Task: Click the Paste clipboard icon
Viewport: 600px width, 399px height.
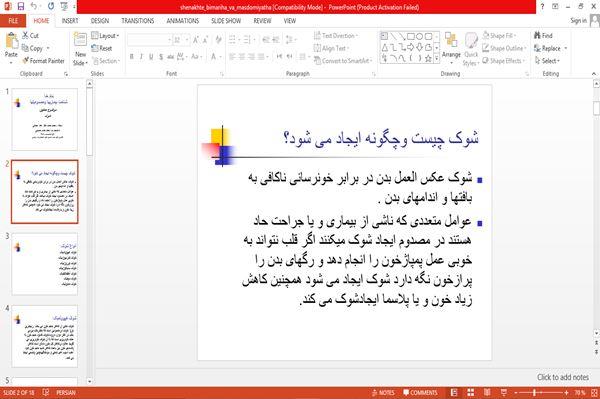Action: [x=11, y=41]
